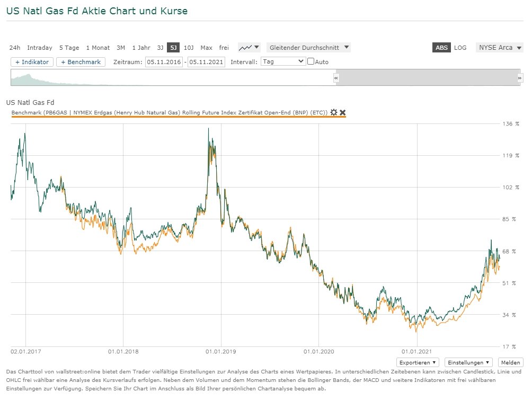The image size is (532, 410).
Task: Remove the PB6GAS benchmark with X icon
Action: tap(342, 112)
